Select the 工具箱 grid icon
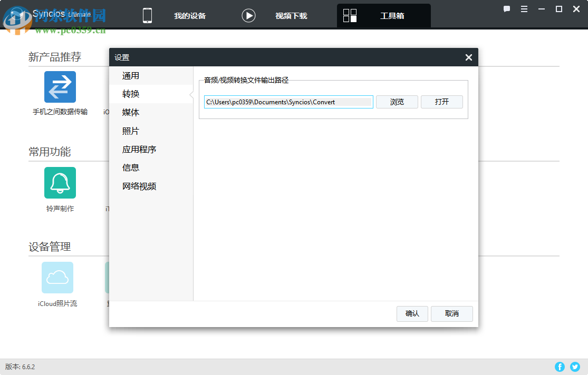The height and width of the screenshot is (375, 588). point(350,15)
